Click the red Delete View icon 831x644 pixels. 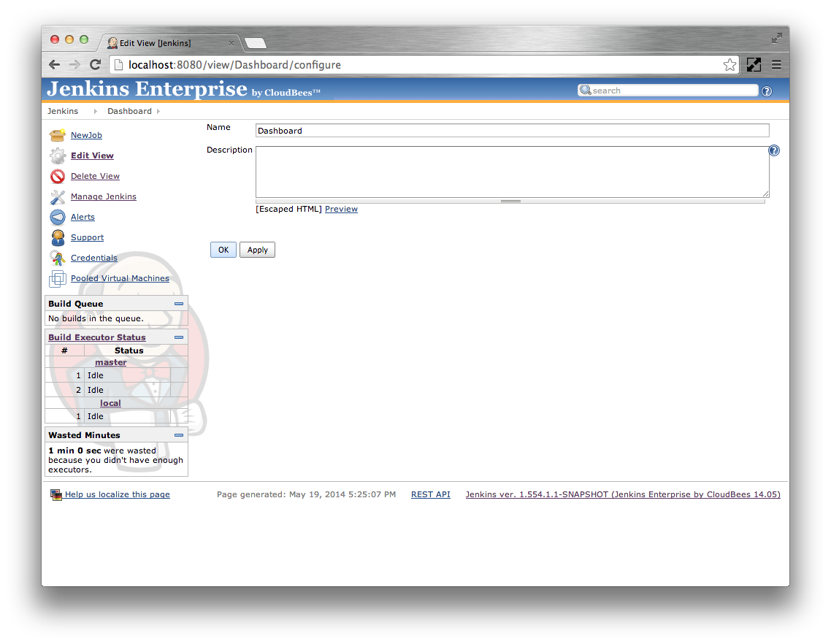pos(57,176)
